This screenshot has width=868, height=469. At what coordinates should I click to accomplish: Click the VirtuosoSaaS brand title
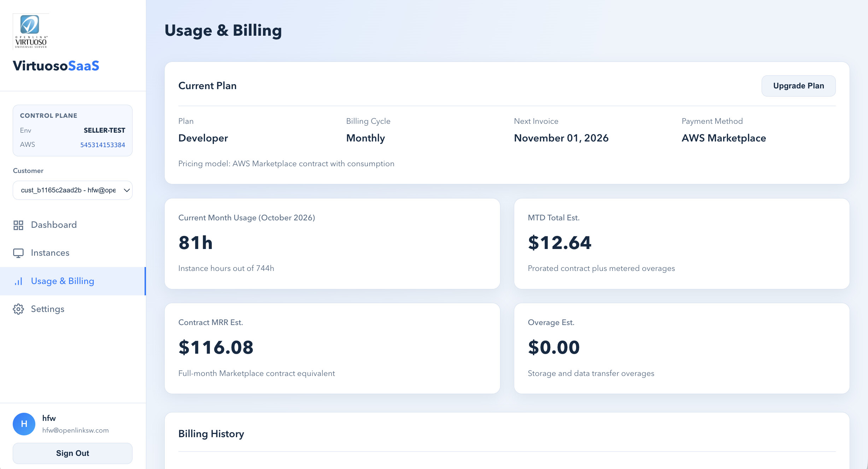pyautogui.click(x=56, y=66)
